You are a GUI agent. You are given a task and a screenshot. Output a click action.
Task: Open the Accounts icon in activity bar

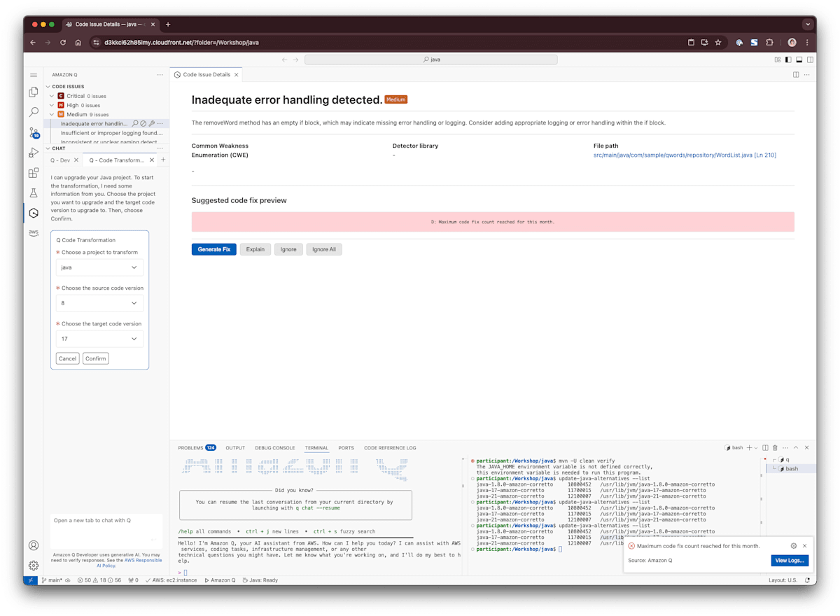[x=33, y=545]
